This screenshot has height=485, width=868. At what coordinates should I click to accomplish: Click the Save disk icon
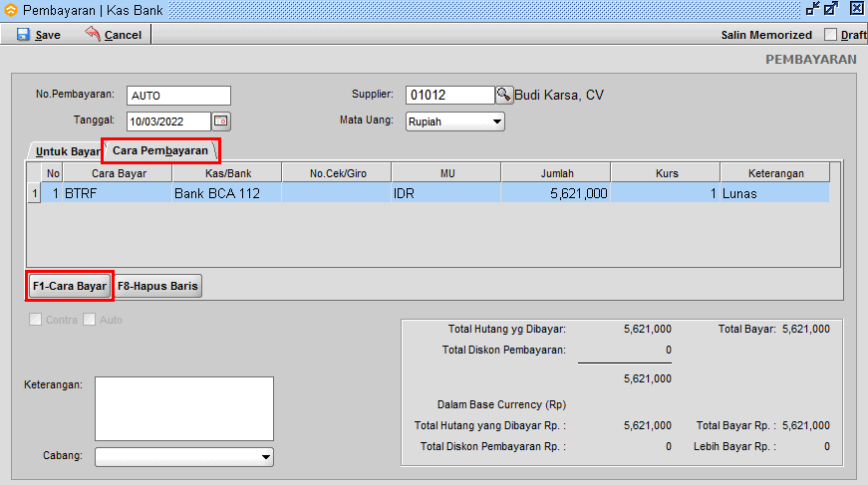[x=23, y=34]
